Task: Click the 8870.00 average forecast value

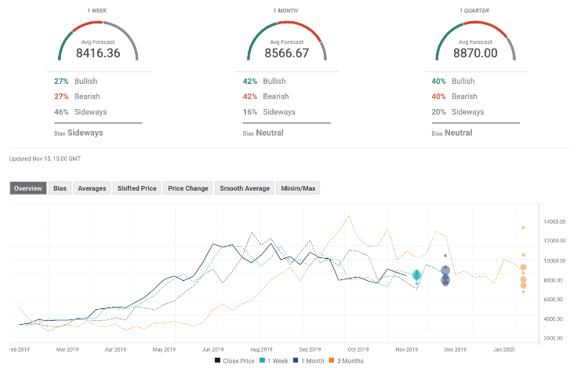Action: pos(474,53)
